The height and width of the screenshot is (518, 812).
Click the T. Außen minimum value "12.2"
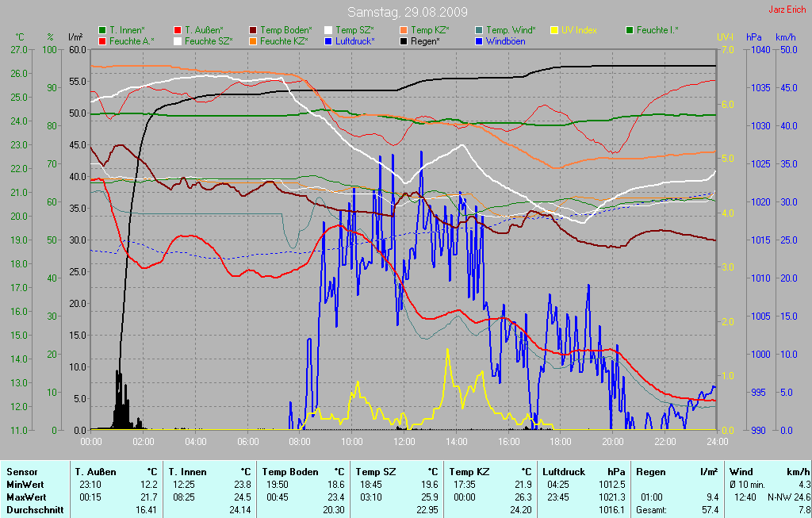(x=149, y=485)
